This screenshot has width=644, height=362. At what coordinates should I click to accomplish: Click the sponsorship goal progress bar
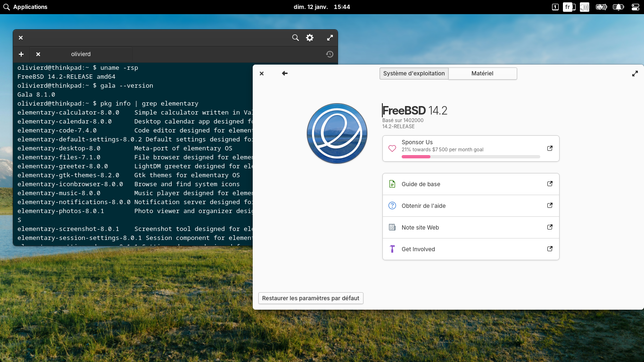point(471,156)
